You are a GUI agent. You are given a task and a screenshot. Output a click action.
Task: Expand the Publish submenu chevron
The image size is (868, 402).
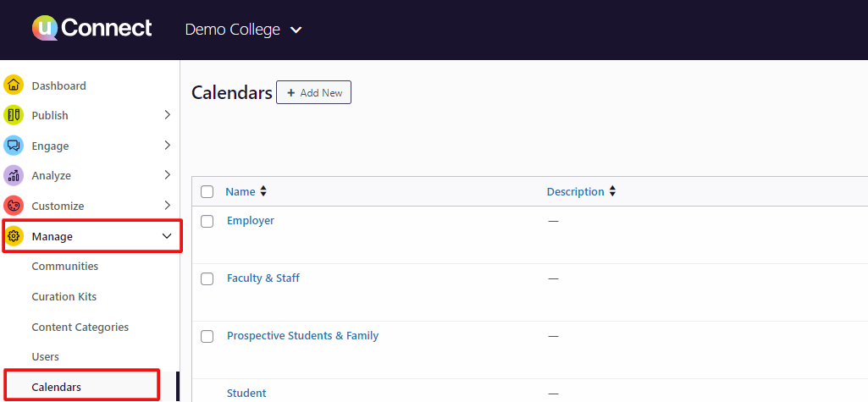coord(167,115)
